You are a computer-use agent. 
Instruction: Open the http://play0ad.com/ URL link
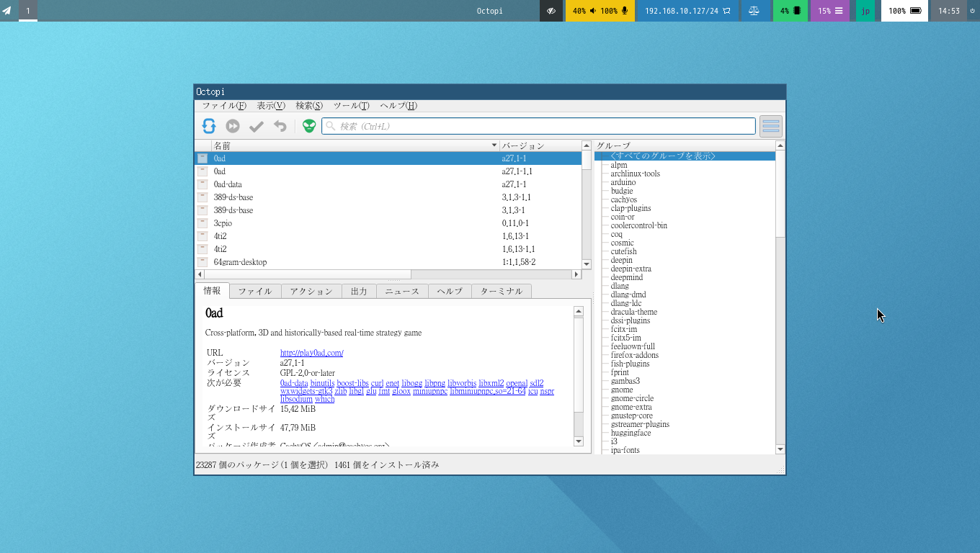311,353
